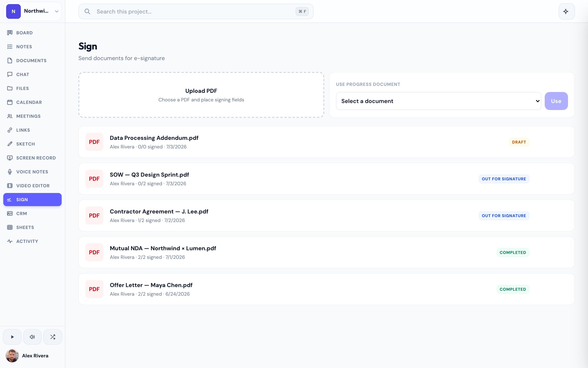Open the Sketch pencil icon
Viewport: 588px width, 368px height.
click(x=10, y=144)
